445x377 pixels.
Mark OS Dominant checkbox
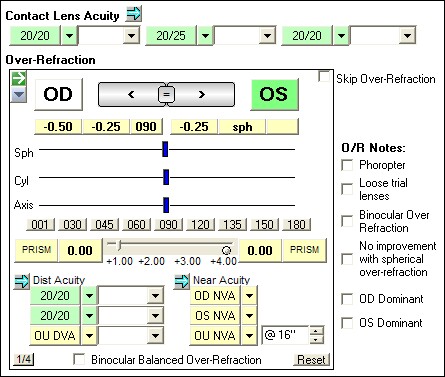[x=347, y=323]
